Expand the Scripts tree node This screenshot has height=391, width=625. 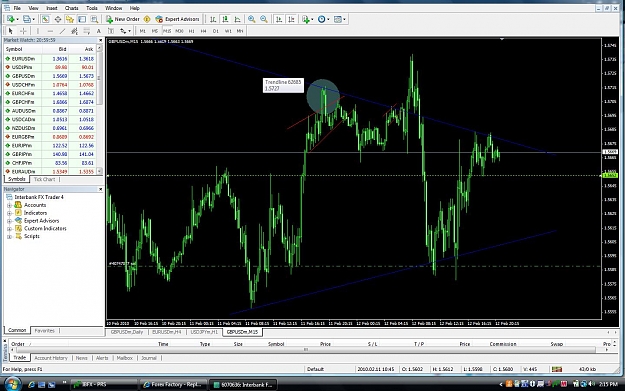pyautogui.click(x=9, y=237)
